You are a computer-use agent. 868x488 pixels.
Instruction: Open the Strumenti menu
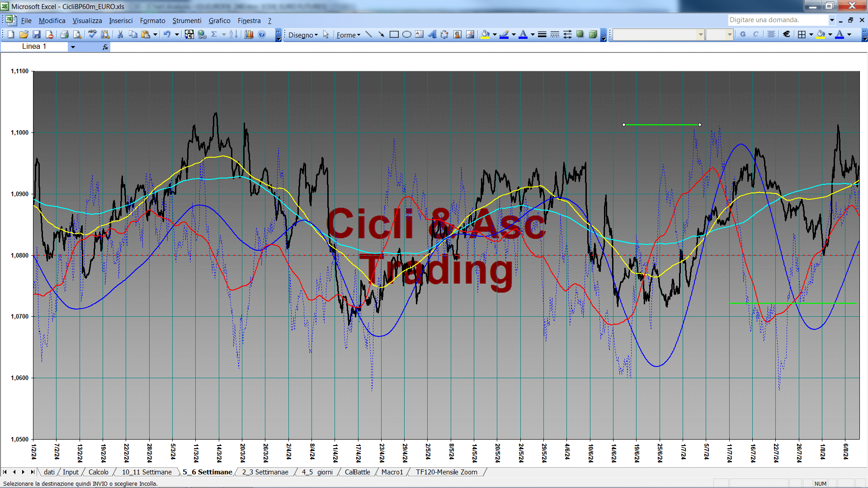point(187,21)
